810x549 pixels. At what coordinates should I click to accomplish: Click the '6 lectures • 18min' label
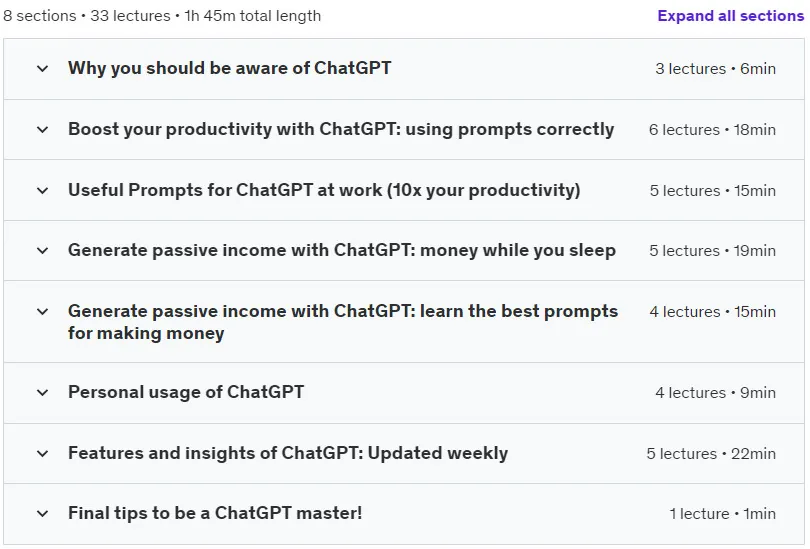pyautogui.click(x=712, y=130)
